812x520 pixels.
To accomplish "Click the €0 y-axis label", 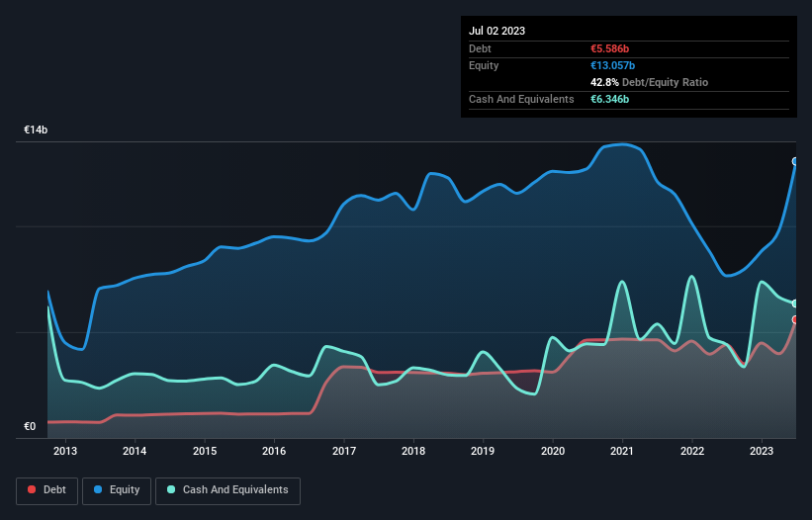I will (30, 427).
